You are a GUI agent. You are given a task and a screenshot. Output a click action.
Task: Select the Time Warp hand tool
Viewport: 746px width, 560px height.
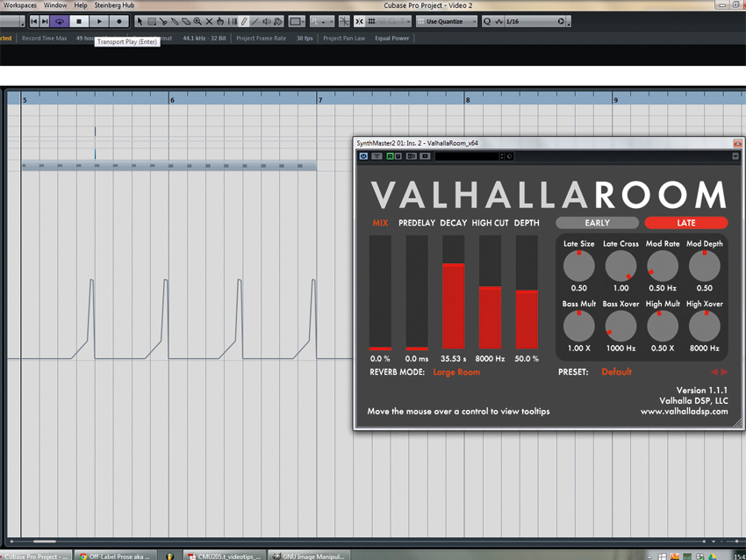(220, 21)
